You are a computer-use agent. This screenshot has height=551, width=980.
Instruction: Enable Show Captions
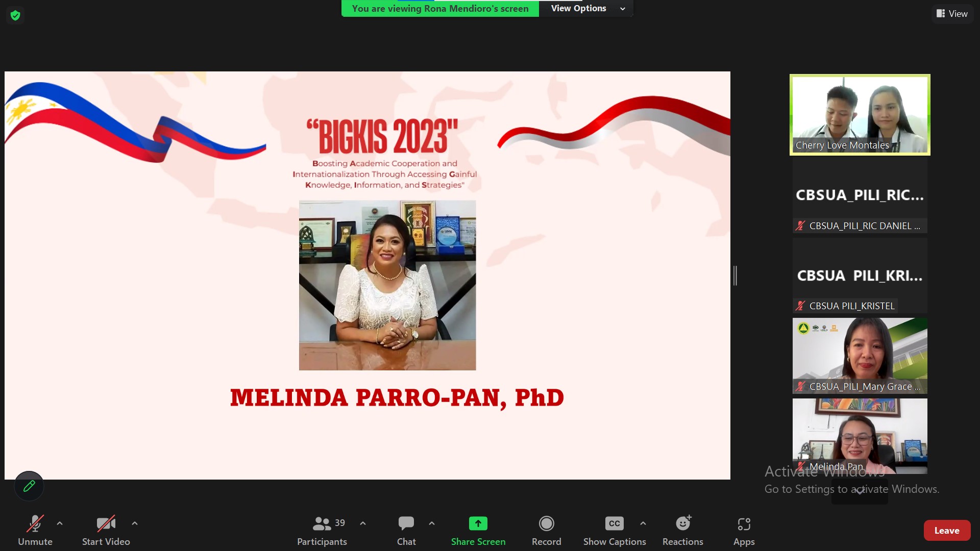coord(614,531)
